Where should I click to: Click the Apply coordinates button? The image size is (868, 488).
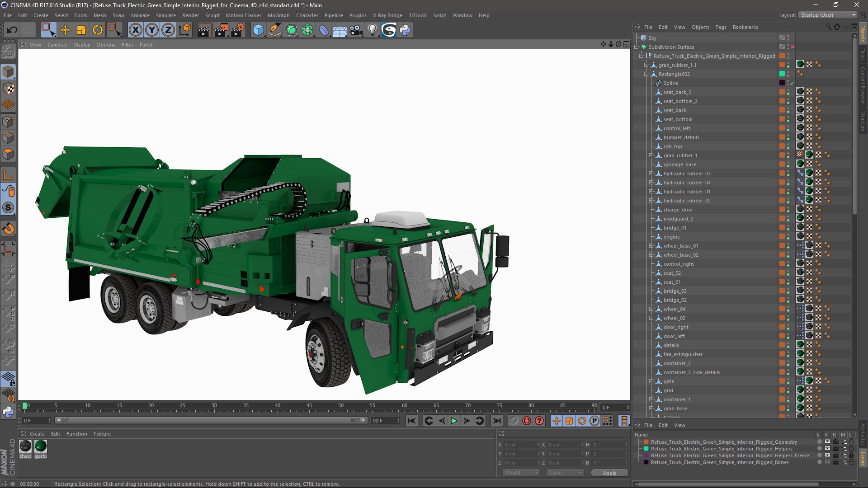[609, 473]
